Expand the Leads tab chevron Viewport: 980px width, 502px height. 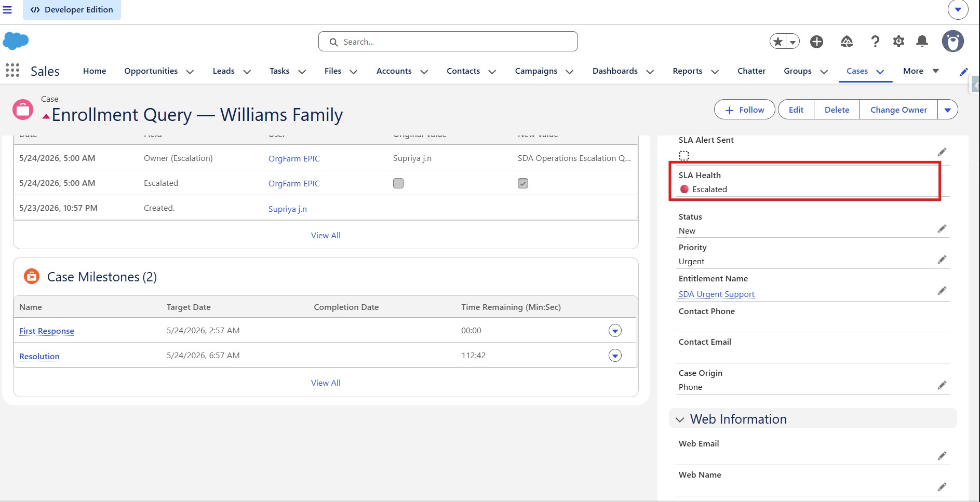click(x=247, y=72)
